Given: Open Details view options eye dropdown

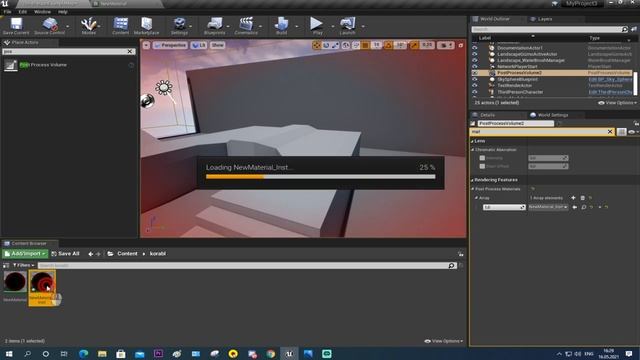Looking at the screenshot, I should pos(633,131).
